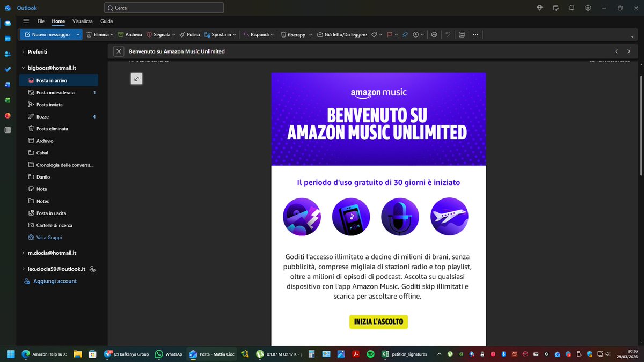This screenshot has width=644, height=362.
Task: Open the Calendar module in the left rail
Action: pos(8,39)
